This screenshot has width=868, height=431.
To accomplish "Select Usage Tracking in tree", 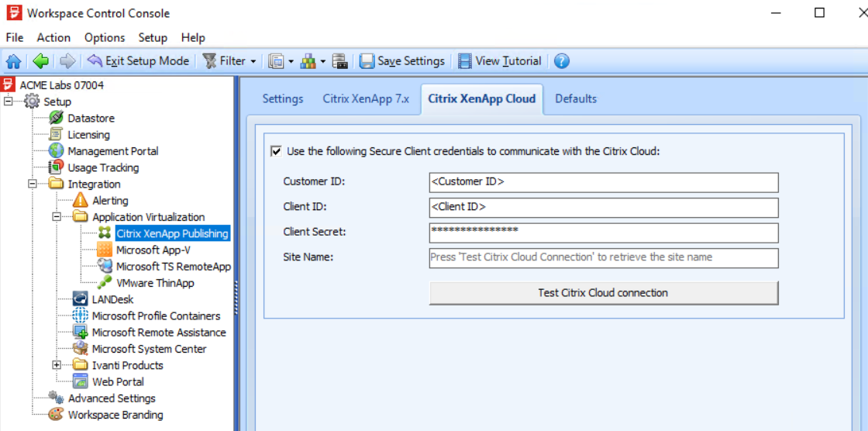I will coord(103,167).
